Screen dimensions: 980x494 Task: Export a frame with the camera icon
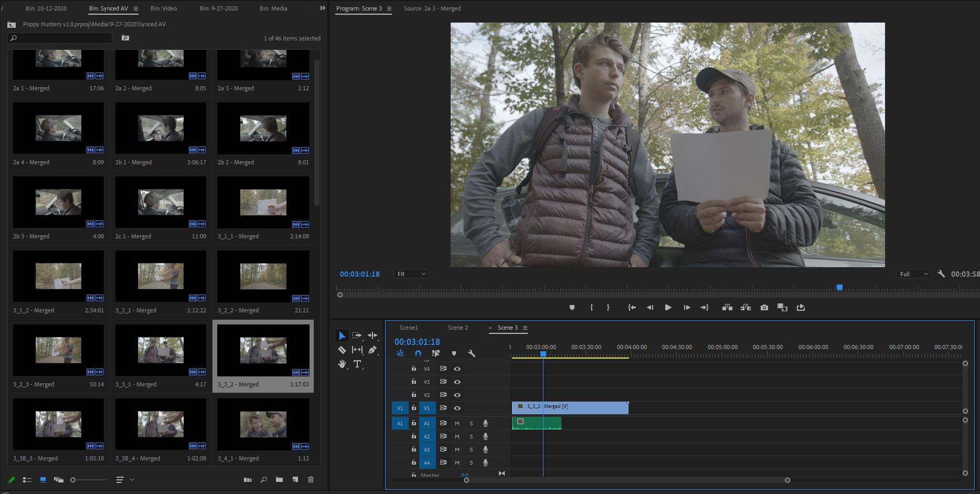click(x=764, y=307)
